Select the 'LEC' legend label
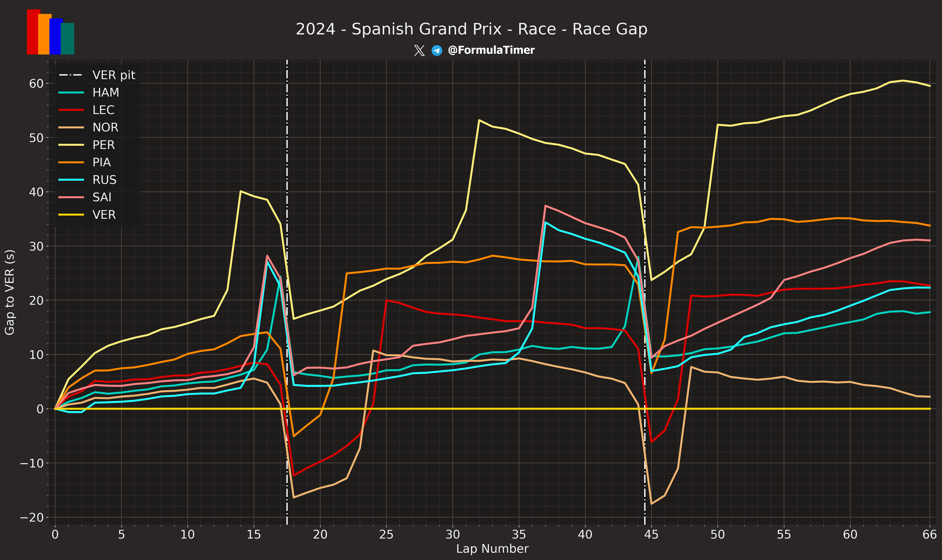Viewport: 942px width, 560px height. (104, 110)
